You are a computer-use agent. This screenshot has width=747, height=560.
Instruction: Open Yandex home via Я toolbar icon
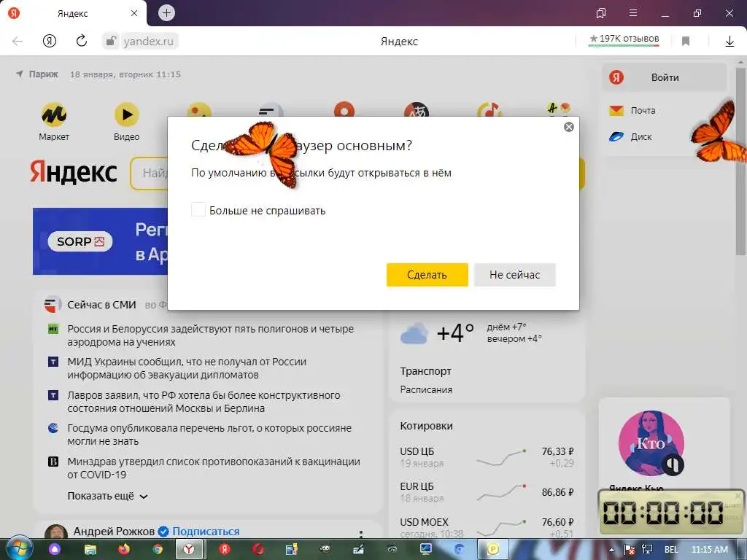pos(50,41)
